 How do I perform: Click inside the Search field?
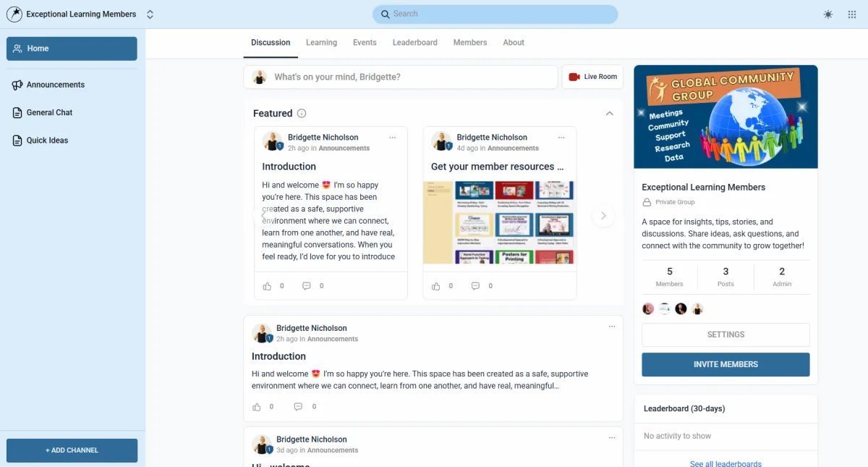tap(495, 14)
